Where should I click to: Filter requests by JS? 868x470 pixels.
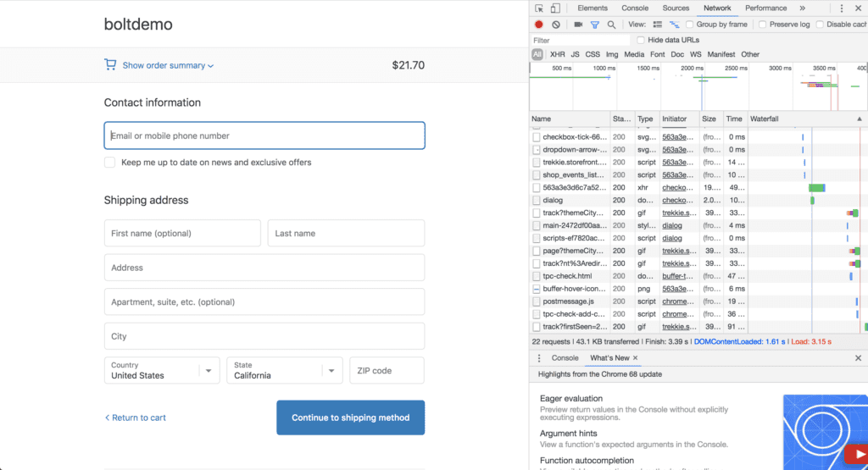coord(575,54)
